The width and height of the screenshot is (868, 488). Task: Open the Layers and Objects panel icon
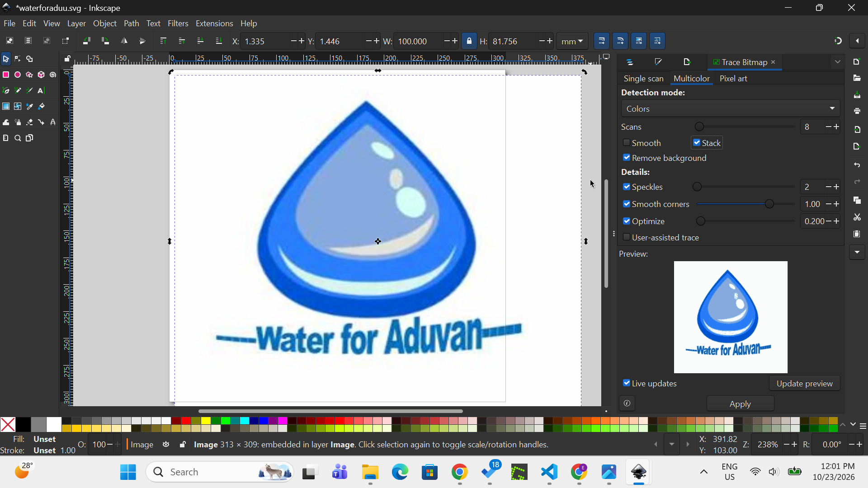coord(630,62)
